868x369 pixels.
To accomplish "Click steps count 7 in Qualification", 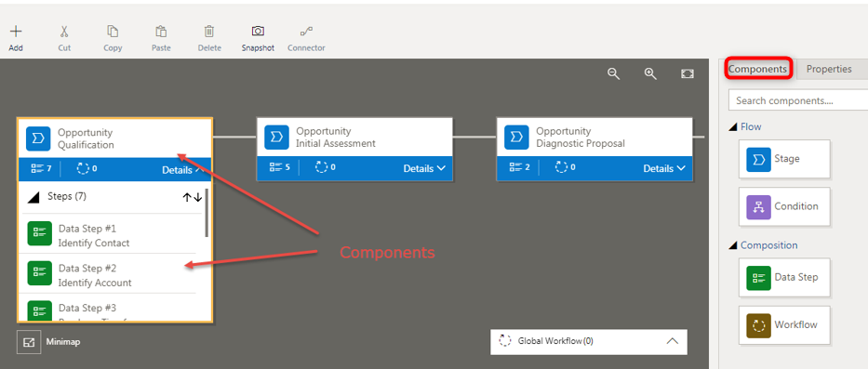I will (x=40, y=169).
